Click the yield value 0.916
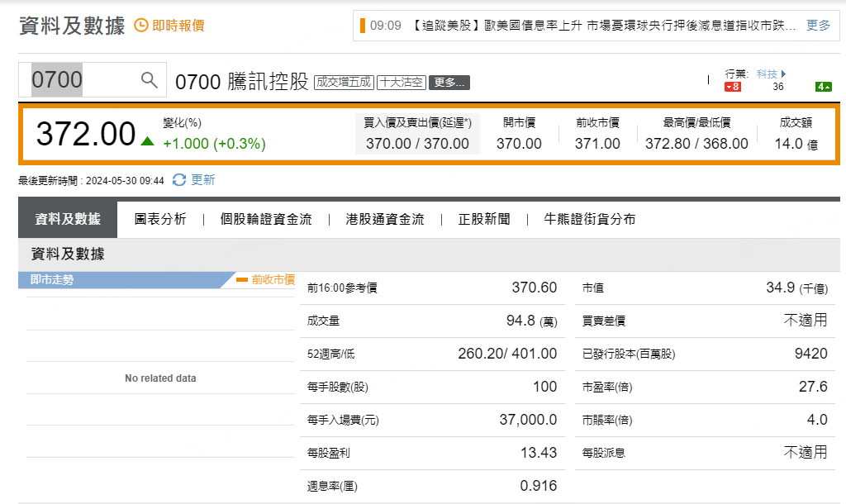846x504 pixels. click(539, 486)
